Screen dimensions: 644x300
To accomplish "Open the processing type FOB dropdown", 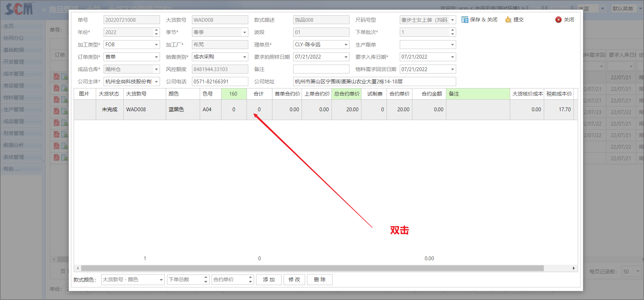I will (156, 45).
